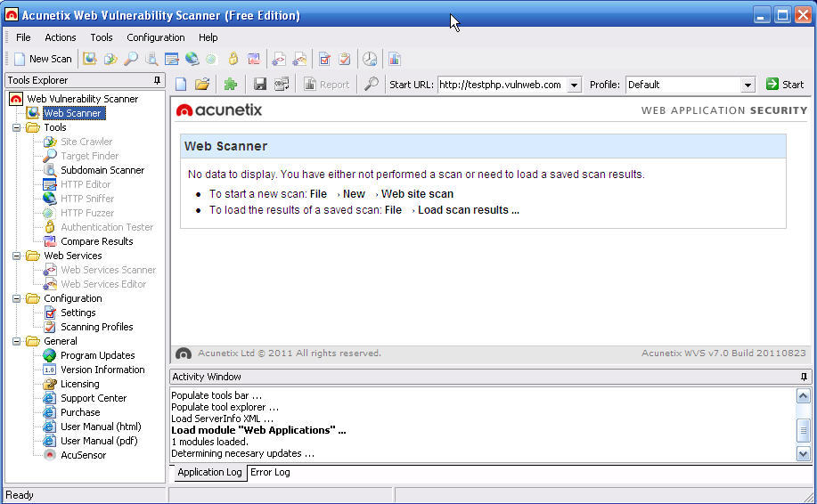This screenshot has width=817, height=504.
Task: Click the Reporter bar-chart toolbar icon
Action: pos(395,59)
